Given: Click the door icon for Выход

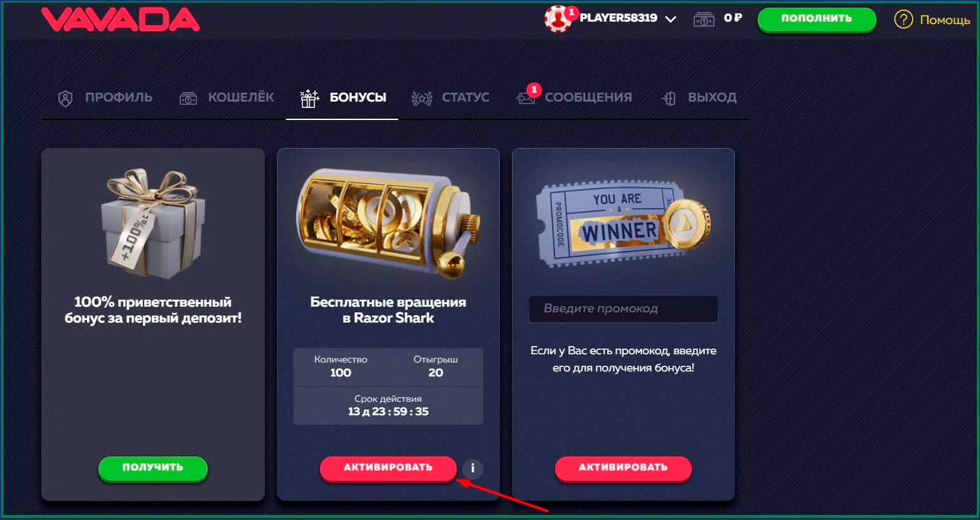Looking at the screenshot, I should [x=669, y=98].
